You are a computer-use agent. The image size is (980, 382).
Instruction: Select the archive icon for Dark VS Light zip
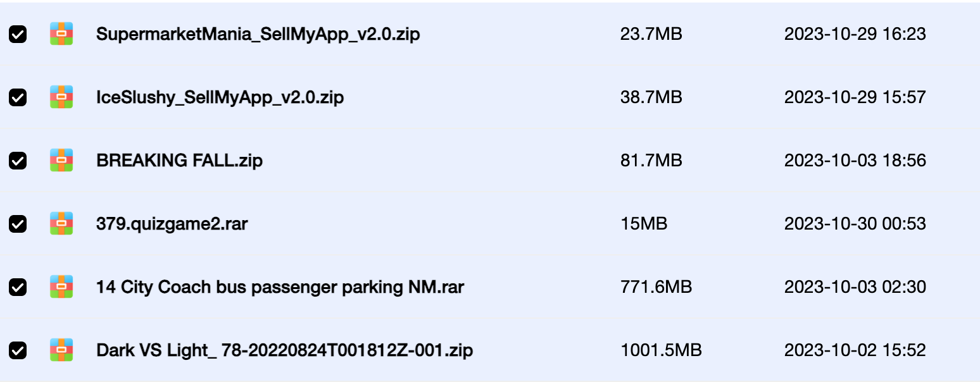click(x=61, y=350)
